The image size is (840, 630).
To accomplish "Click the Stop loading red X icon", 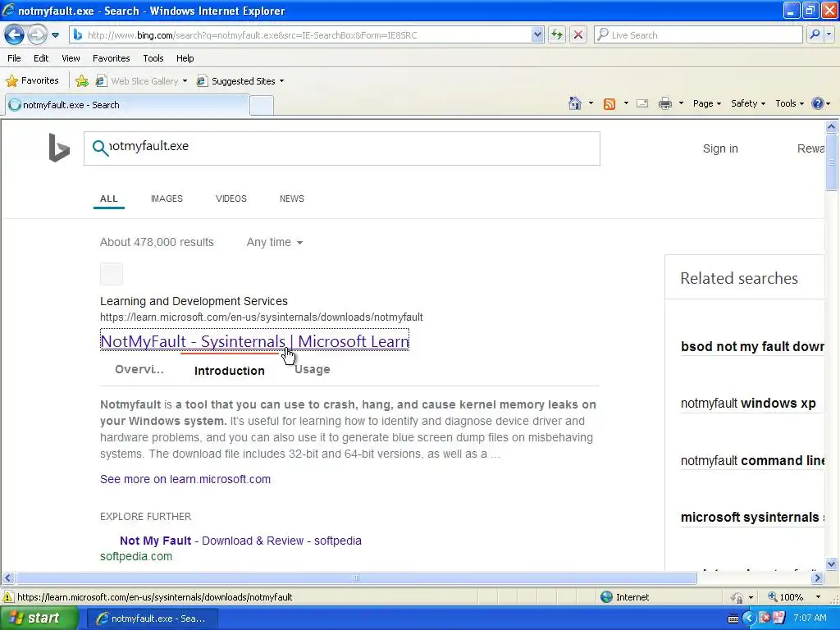I will (x=578, y=35).
